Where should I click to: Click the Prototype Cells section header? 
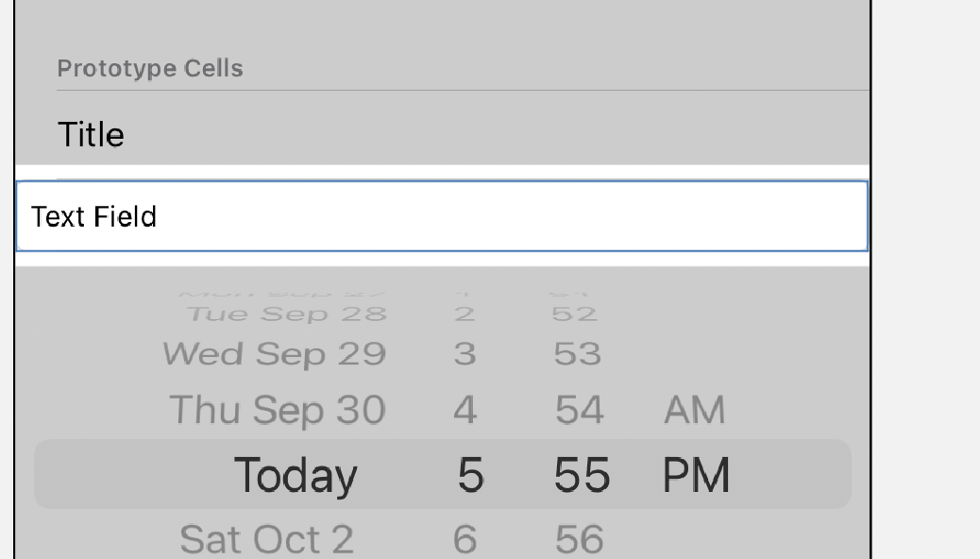click(x=150, y=69)
